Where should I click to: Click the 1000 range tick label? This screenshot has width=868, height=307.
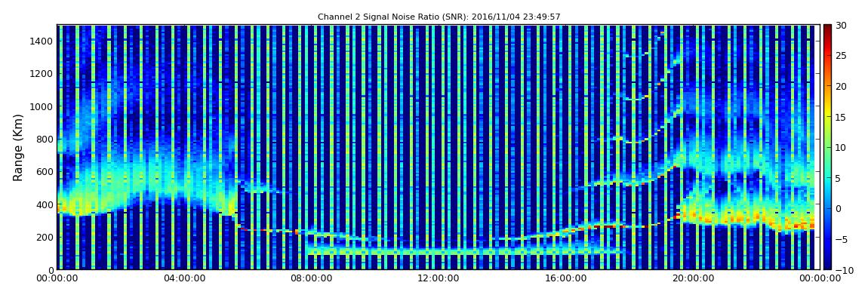click(x=42, y=106)
